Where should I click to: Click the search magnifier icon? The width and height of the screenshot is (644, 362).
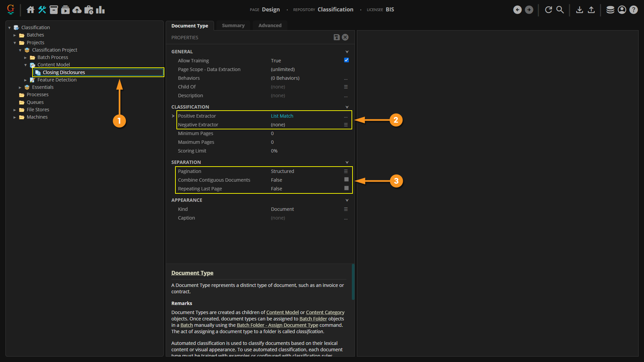[560, 10]
